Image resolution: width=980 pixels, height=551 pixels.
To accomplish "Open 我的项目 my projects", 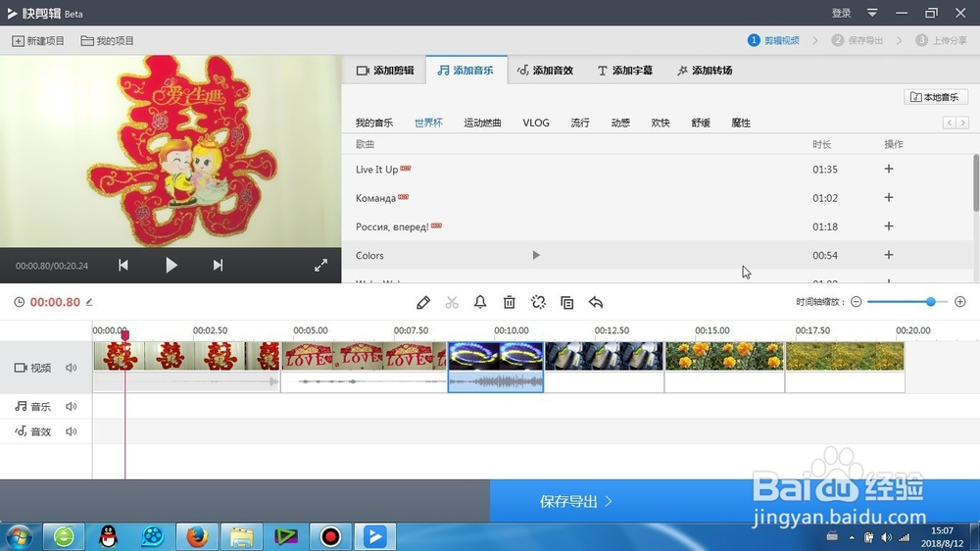I will click(108, 40).
